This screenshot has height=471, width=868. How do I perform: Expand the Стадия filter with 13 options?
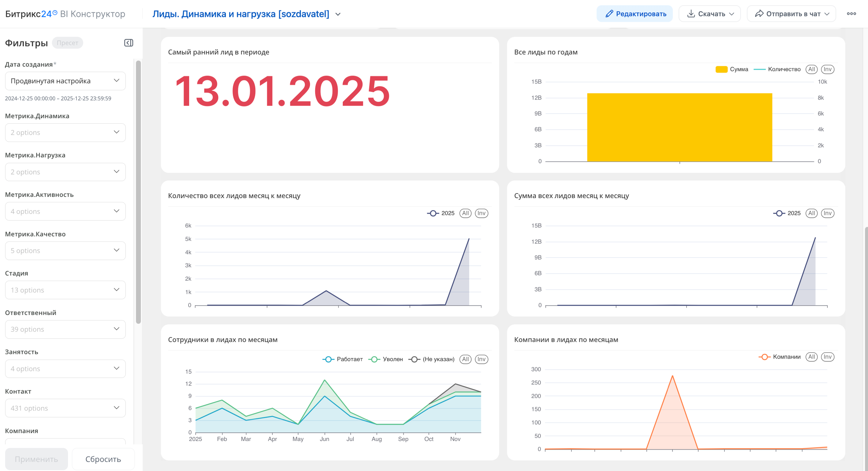click(x=65, y=290)
